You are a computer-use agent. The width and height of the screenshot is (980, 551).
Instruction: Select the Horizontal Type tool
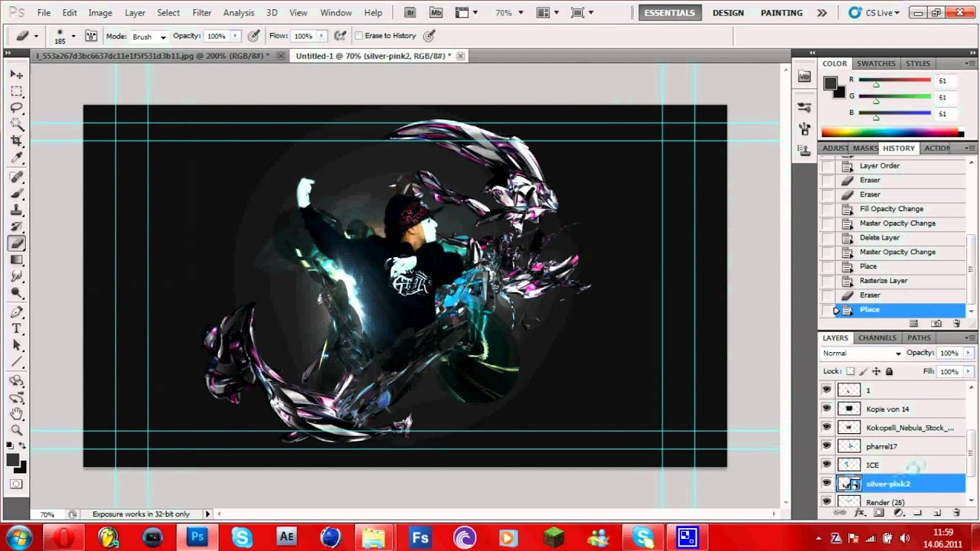17,329
